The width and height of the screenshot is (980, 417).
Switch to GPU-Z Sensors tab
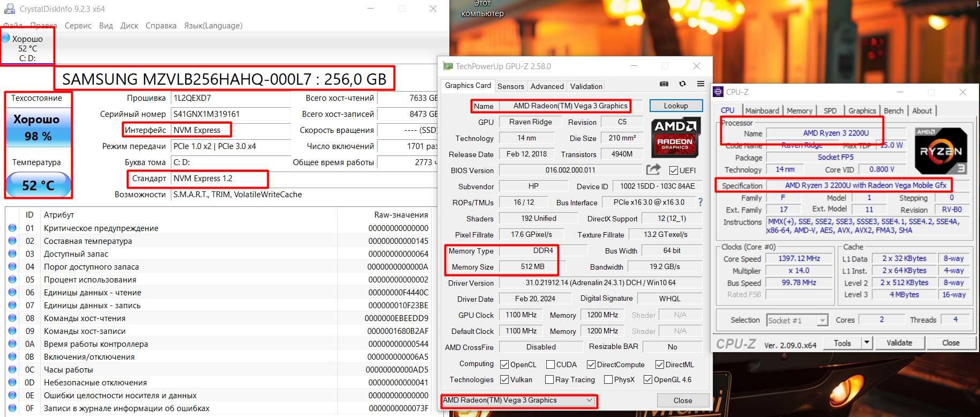[511, 86]
